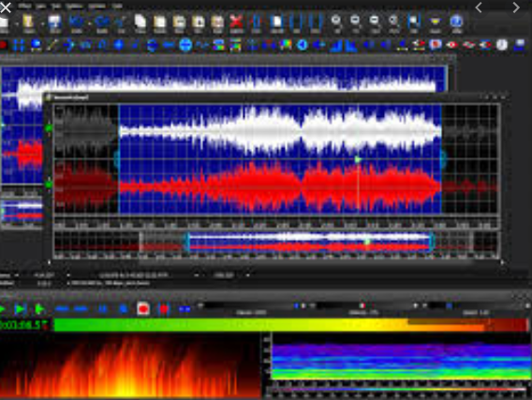Click the left arrow of the horizontal scrollbar
Screen dimensions: 532x400
point(50,262)
